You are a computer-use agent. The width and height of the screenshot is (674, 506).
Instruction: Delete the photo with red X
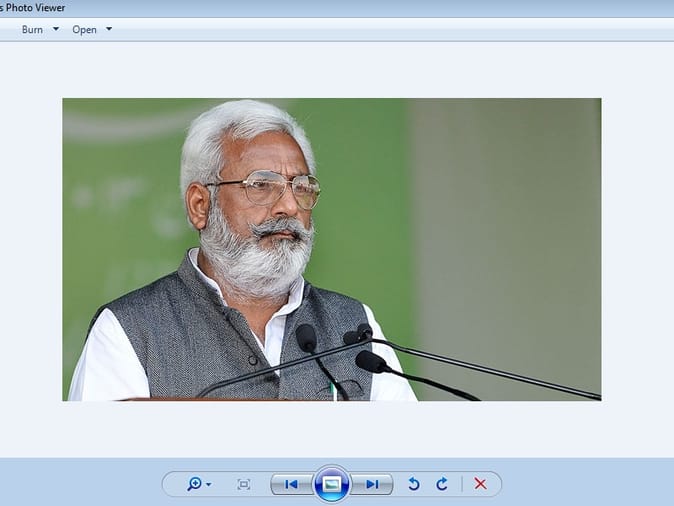(x=480, y=484)
